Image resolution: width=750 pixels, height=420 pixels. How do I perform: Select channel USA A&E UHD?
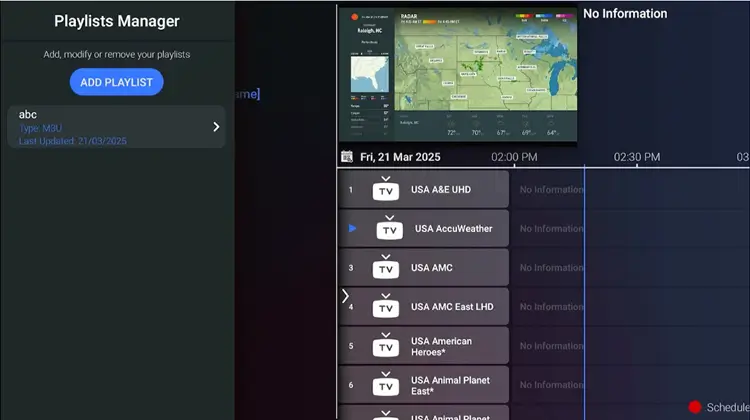pyautogui.click(x=424, y=189)
